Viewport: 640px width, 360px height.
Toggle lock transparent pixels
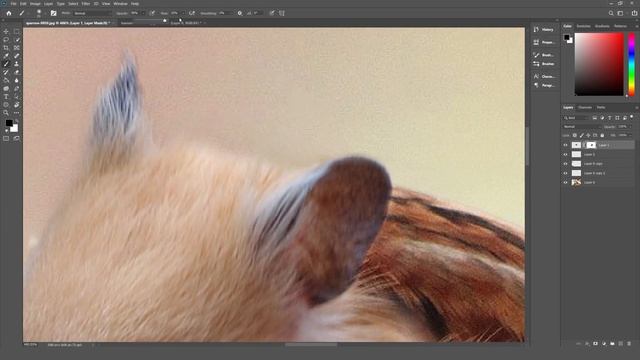coord(575,135)
